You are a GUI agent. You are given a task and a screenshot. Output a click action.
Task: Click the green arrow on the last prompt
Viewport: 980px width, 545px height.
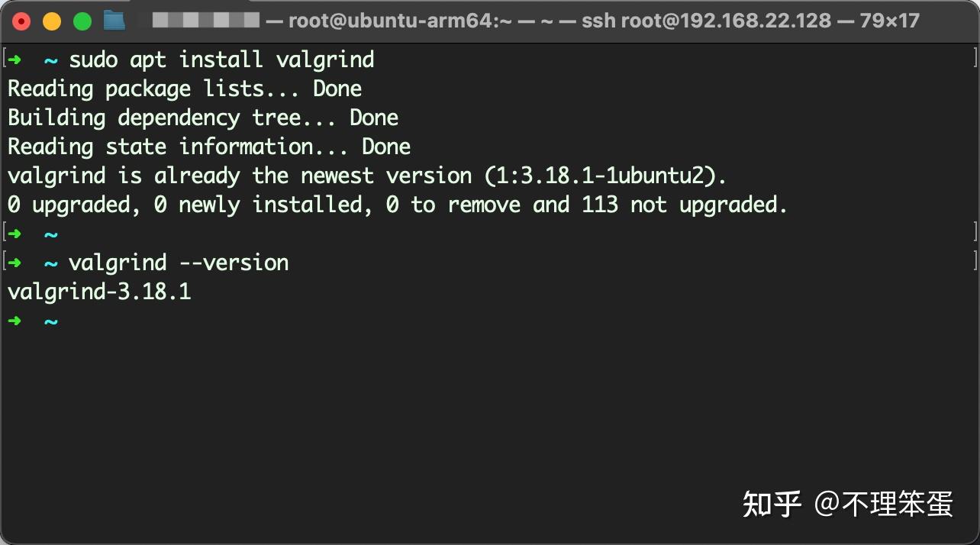point(15,321)
